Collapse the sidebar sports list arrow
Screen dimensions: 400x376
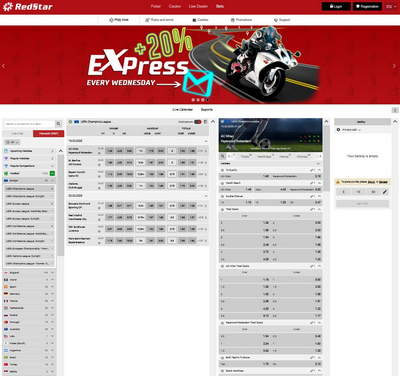61,151
